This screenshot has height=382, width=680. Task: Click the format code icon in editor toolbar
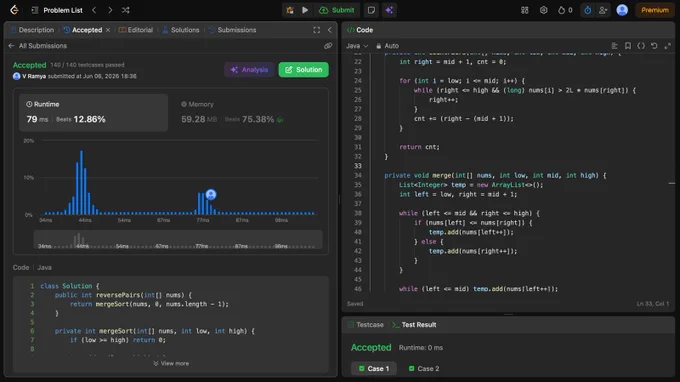click(615, 46)
